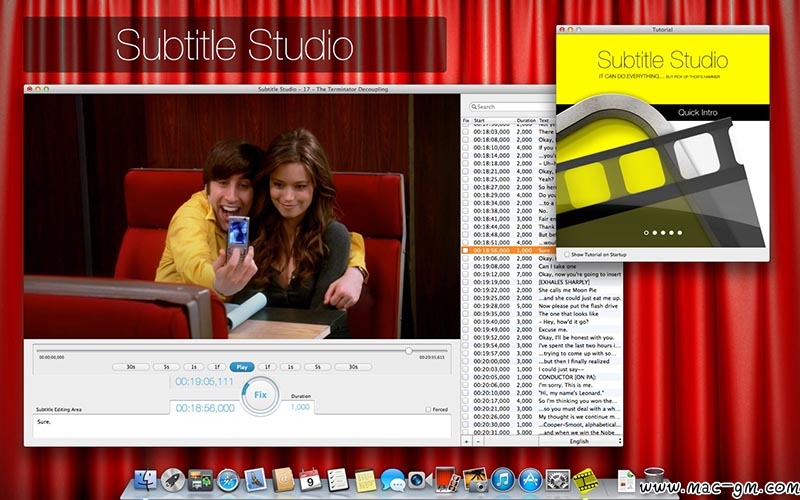Click the video timeline slider knob
This screenshot has width=800, height=500.
409,351
